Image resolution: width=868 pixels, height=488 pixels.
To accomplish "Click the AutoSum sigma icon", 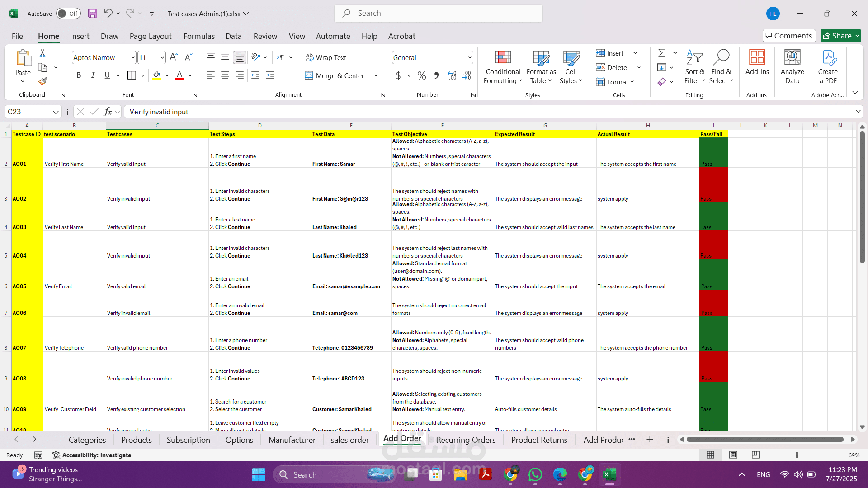I will (662, 53).
